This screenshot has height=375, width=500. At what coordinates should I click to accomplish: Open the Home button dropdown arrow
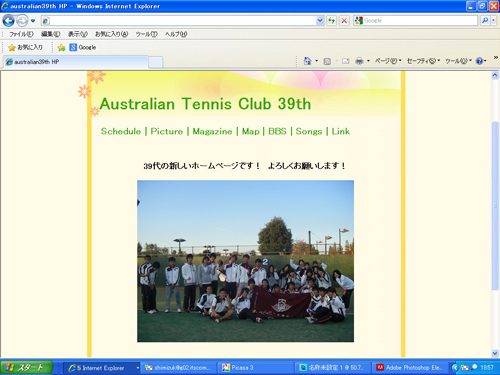[316, 61]
